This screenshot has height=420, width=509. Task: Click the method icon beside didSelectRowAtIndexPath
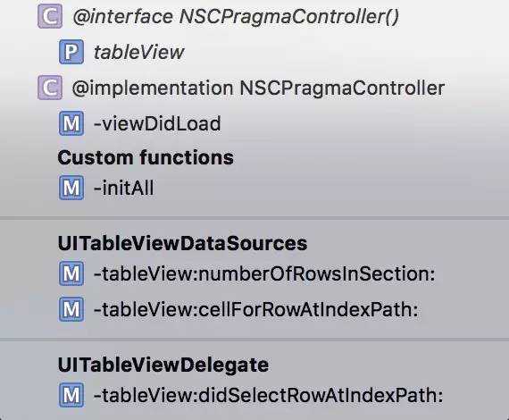(71, 395)
